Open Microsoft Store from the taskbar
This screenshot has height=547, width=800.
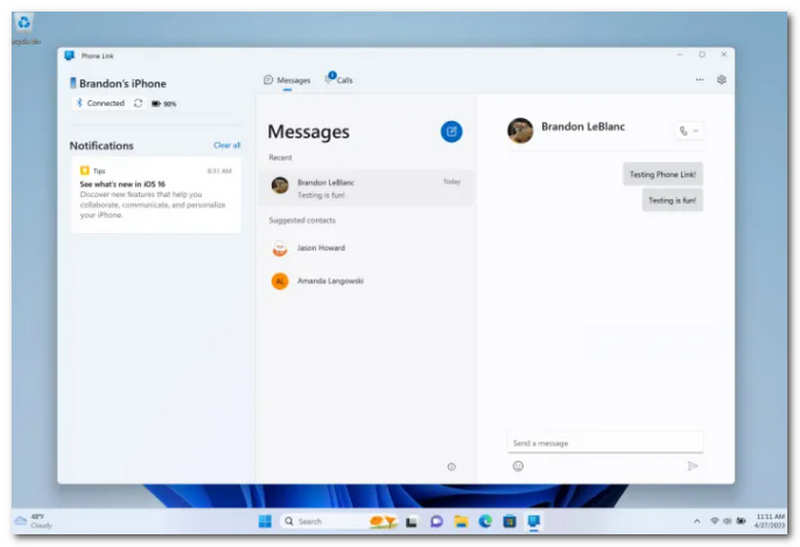[x=510, y=521]
